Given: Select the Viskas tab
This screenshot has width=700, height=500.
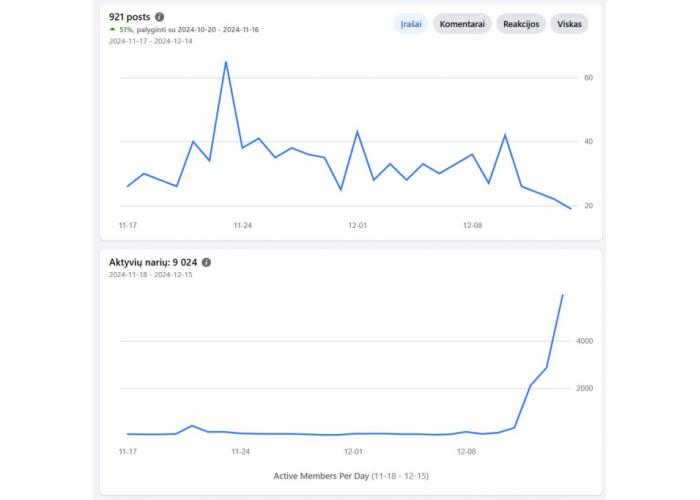Looking at the screenshot, I should (x=570, y=24).
